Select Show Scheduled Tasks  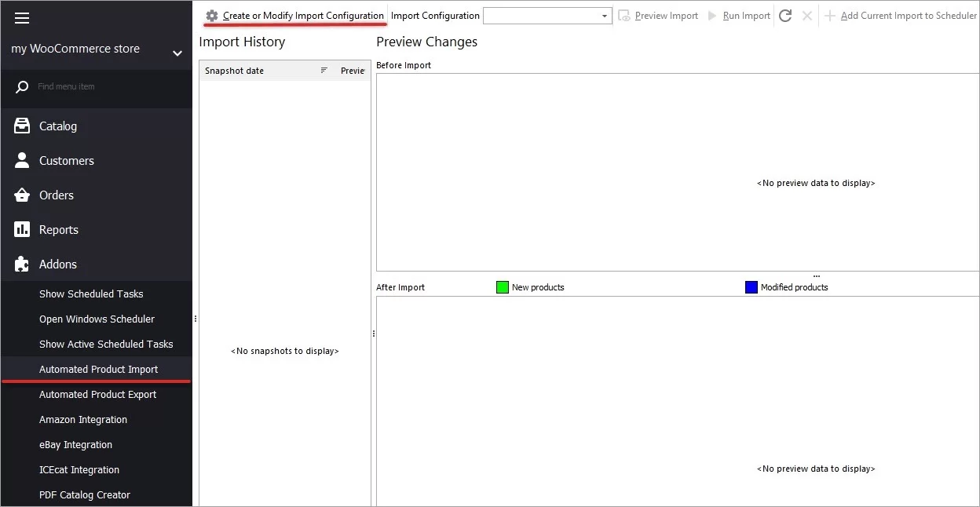click(x=91, y=294)
